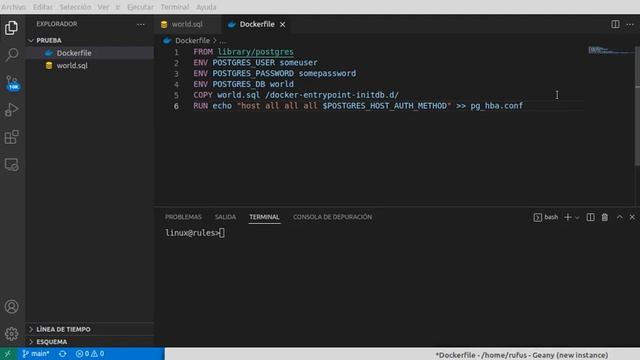
Task: Click the breadcrumb ellipsis segment
Action: [x=222, y=41]
